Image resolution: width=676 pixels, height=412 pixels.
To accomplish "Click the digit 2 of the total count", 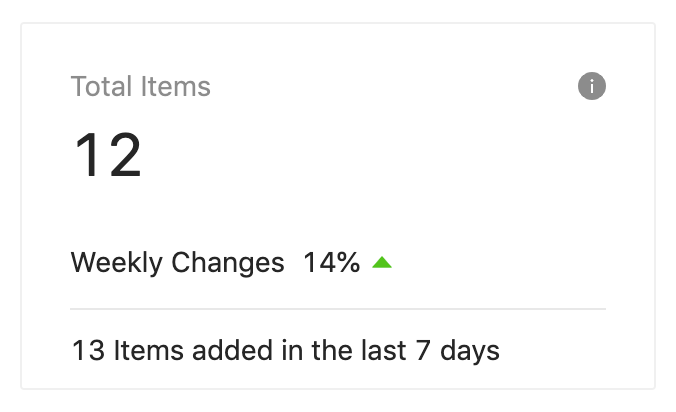I will pyautogui.click(x=125, y=155).
